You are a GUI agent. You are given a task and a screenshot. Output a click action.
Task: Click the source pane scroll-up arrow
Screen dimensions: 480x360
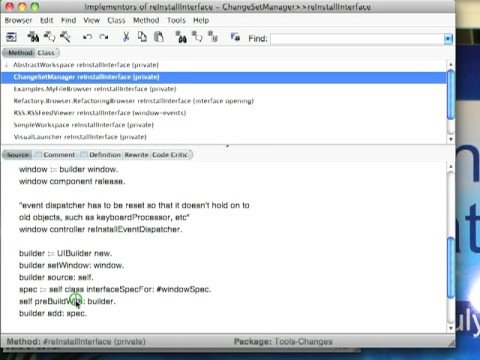pyautogui.click(x=451, y=166)
